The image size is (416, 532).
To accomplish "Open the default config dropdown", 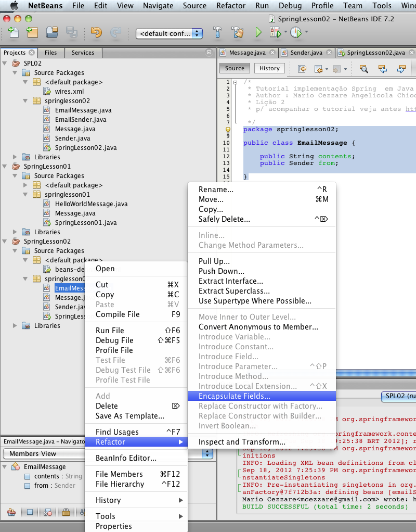I will click(x=169, y=33).
